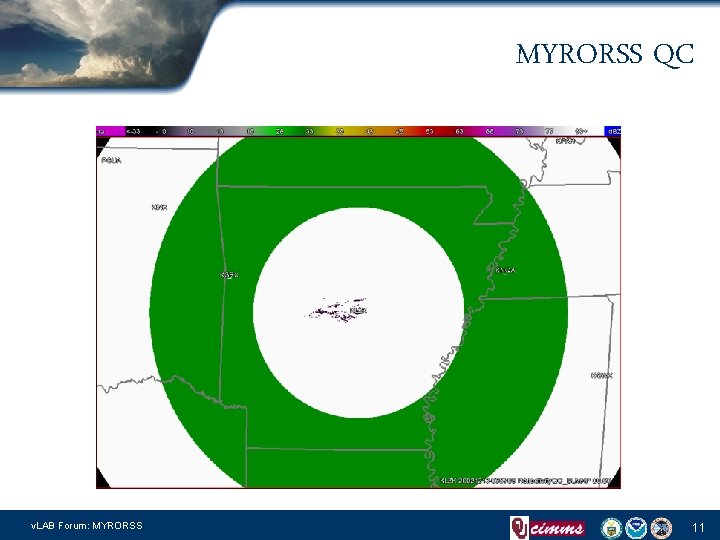Click the blue dBZ unit label on the color scale
The width and height of the screenshot is (720, 540).
613,131
